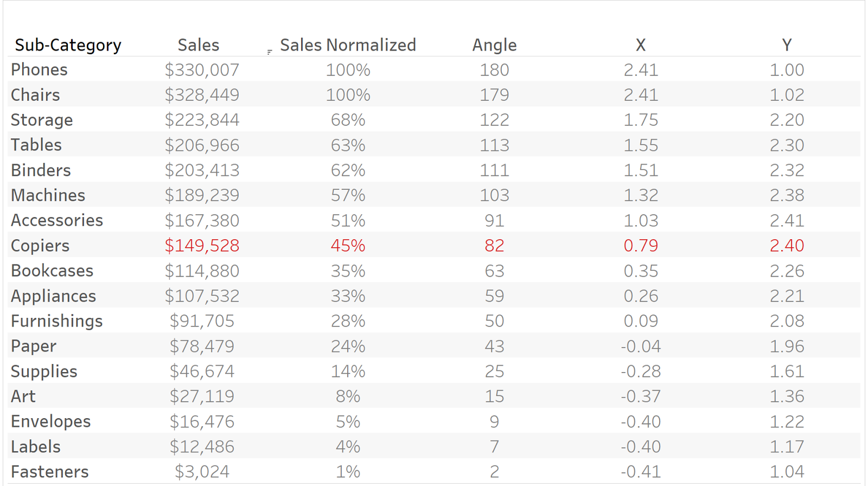Viewport: 868px width, 486px height.
Task: Select the Phones row label
Action: 39,70
